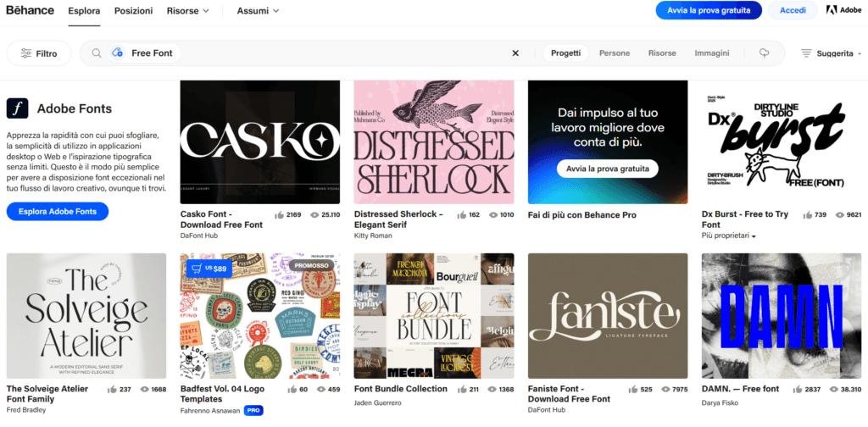This screenshot has width=868, height=427.
Task: Open Distressed Sherlock – Elegant Serif title
Action: point(398,219)
